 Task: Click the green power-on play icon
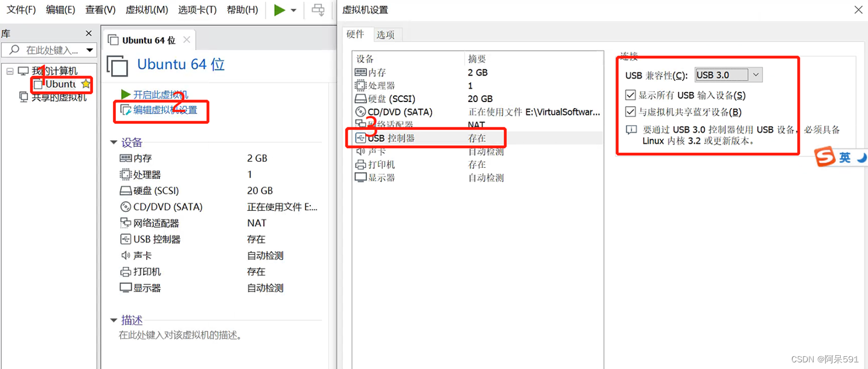tap(279, 10)
